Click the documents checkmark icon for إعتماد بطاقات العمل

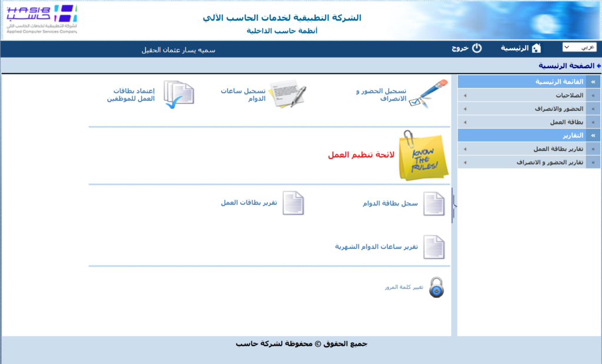(178, 95)
